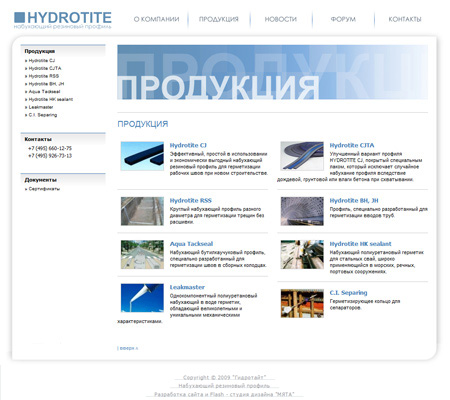Click the Hydrotite HK sealant thumbnail
The height and width of the screenshot is (400, 450).
[302, 254]
